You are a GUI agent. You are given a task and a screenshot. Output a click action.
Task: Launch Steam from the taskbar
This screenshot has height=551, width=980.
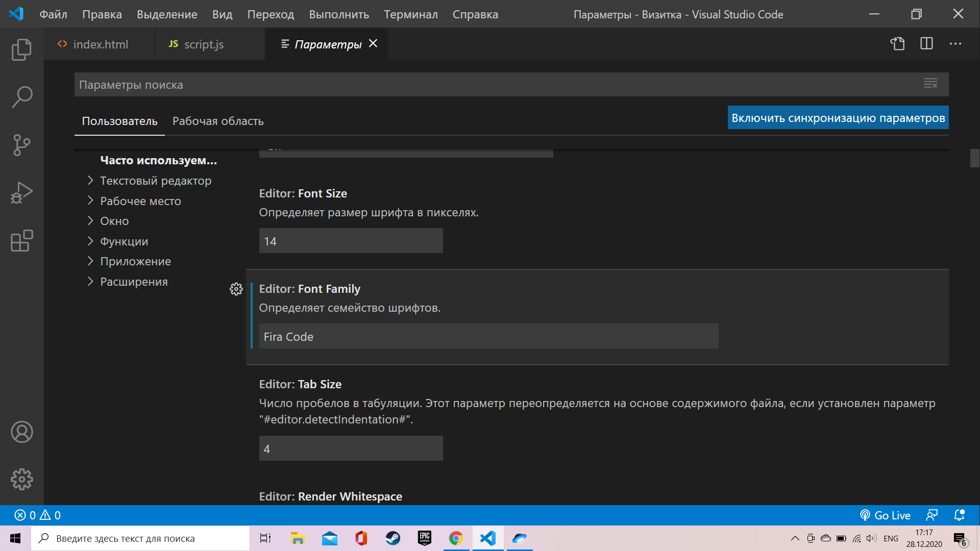click(393, 538)
